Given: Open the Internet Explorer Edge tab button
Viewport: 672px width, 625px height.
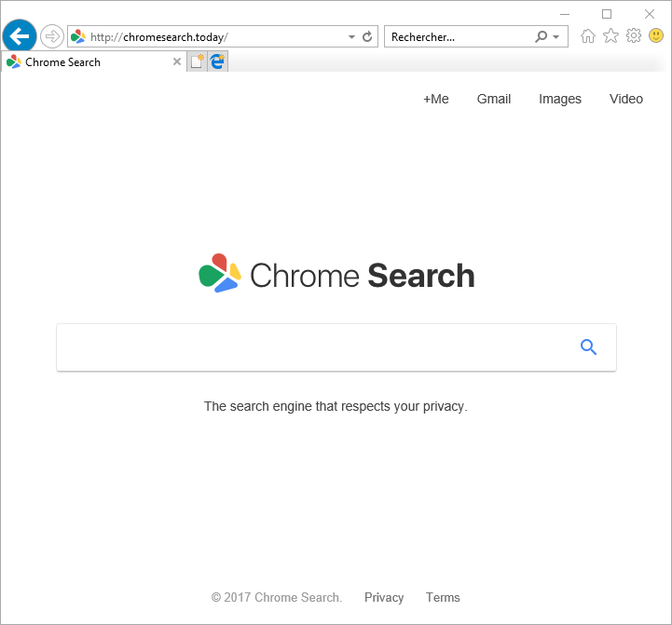Looking at the screenshot, I should click(218, 61).
